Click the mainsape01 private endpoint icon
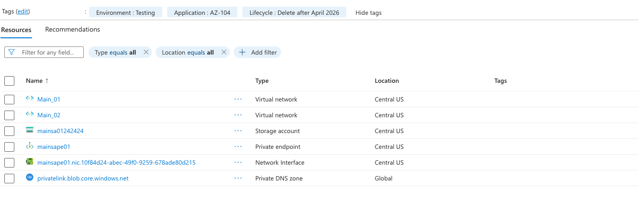 pyautogui.click(x=30, y=146)
